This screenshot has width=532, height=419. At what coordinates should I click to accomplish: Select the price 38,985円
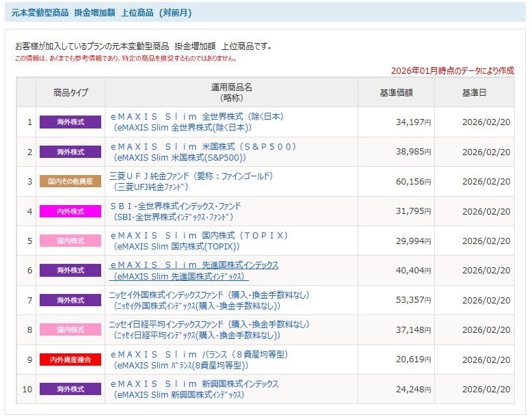tap(413, 152)
